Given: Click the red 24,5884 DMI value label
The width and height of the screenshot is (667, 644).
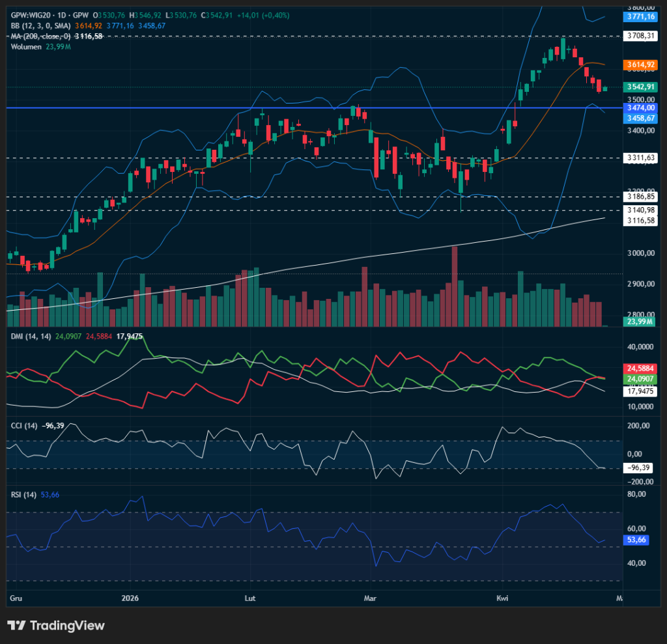Looking at the screenshot, I should [640, 368].
